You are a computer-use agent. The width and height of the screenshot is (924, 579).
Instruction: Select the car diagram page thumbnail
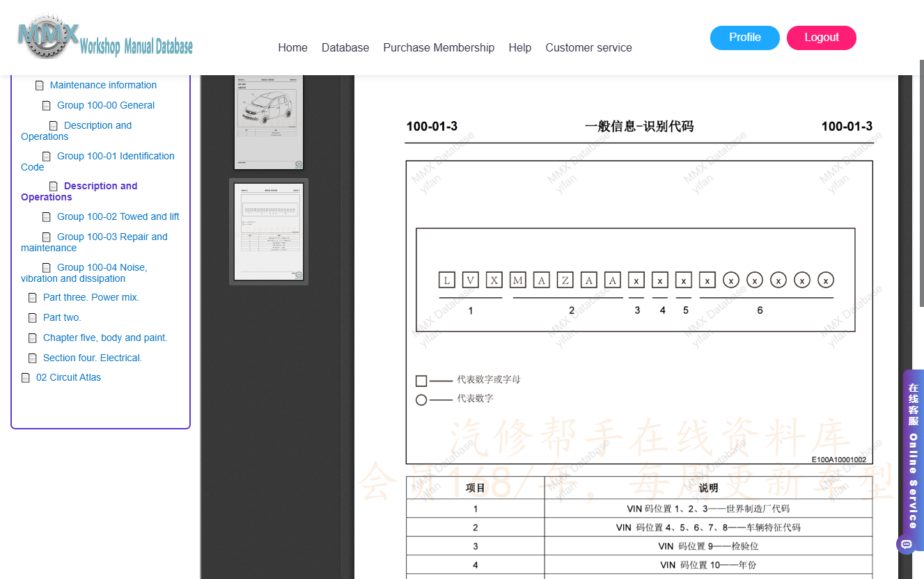tap(269, 122)
